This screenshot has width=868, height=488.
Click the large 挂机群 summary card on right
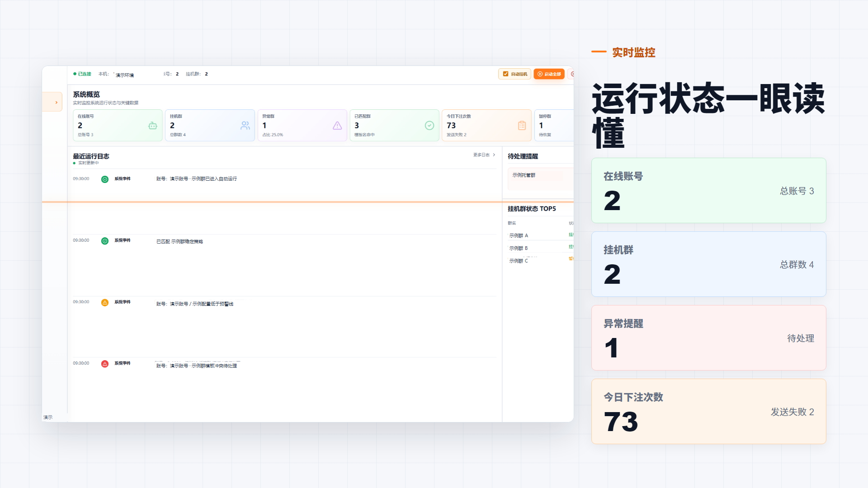point(708,264)
